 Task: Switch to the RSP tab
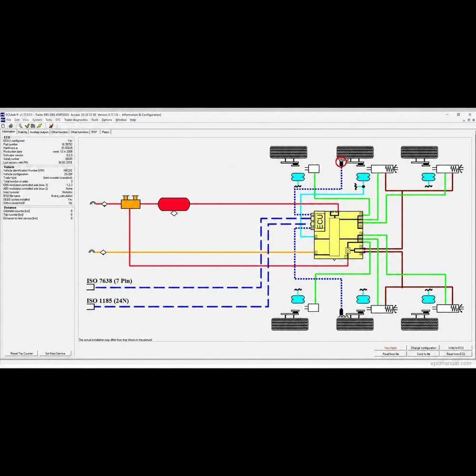(x=94, y=132)
